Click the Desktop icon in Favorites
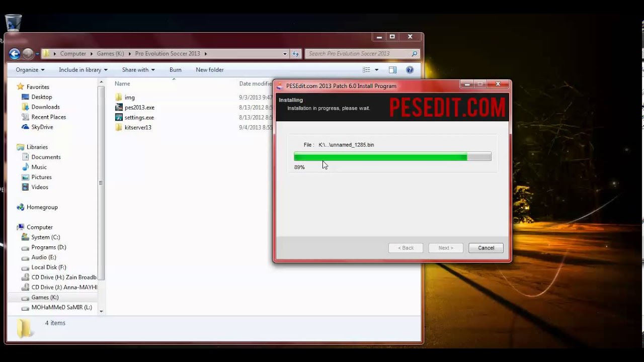644x362 pixels. pyautogui.click(x=26, y=97)
